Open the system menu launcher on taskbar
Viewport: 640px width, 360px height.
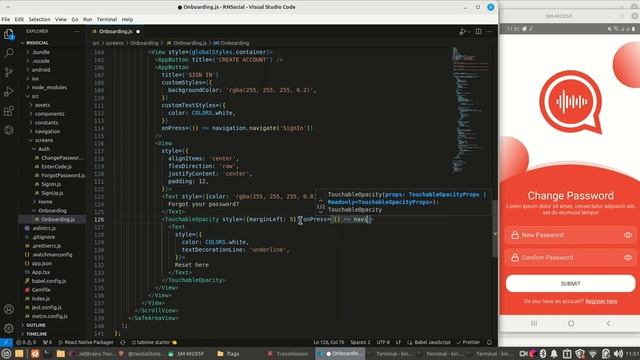tap(6, 354)
